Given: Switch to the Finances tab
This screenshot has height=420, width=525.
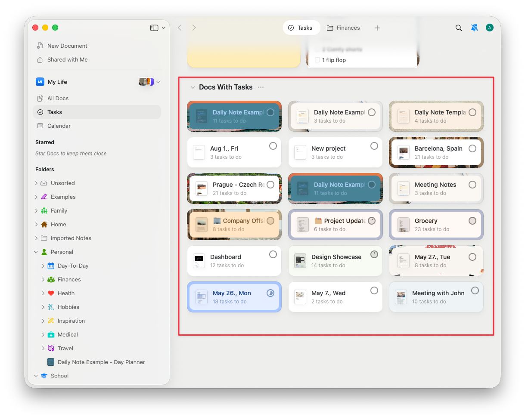Looking at the screenshot, I should pos(343,28).
